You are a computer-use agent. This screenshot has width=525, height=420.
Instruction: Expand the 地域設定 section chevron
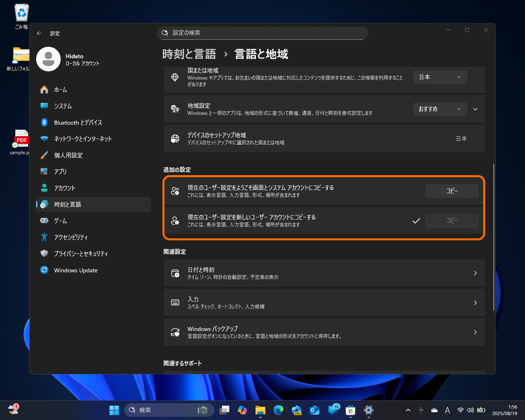pyautogui.click(x=475, y=109)
